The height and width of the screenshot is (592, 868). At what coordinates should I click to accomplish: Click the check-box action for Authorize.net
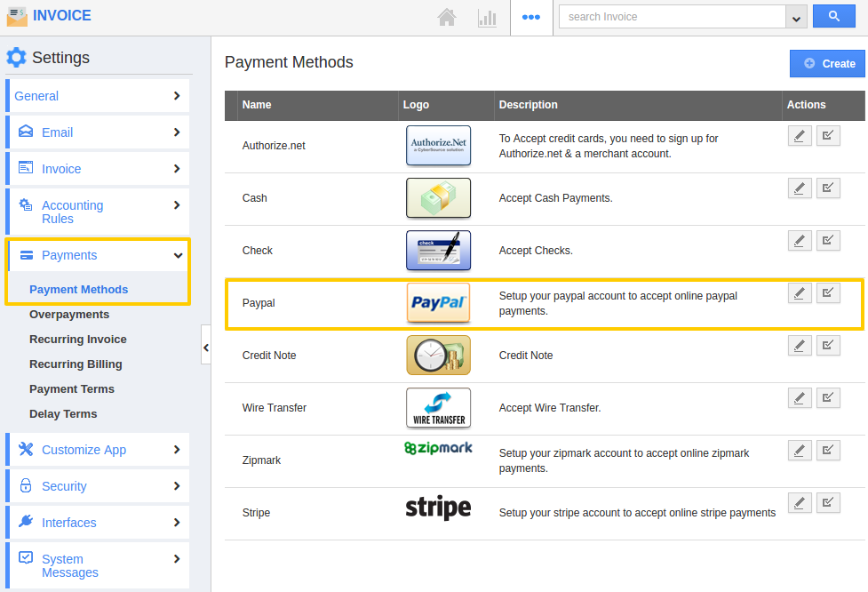pos(828,136)
